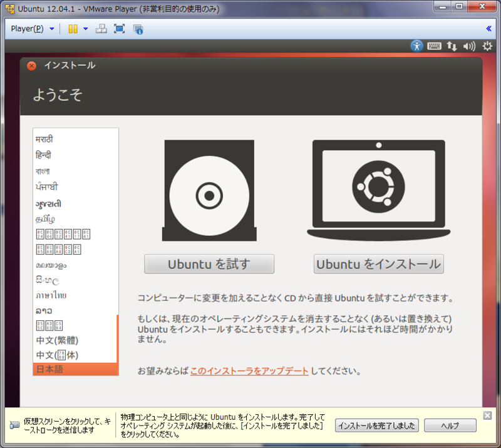This screenshot has width=501, height=448.
Task: Click the keyboard layout indicator
Action: coord(434,46)
